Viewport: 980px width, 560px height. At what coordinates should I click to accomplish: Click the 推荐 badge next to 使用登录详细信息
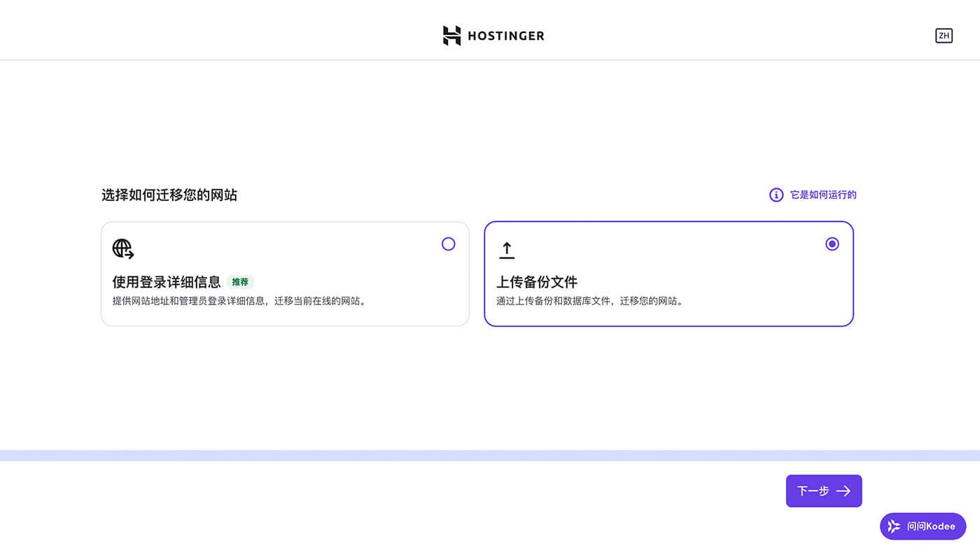[240, 281]
